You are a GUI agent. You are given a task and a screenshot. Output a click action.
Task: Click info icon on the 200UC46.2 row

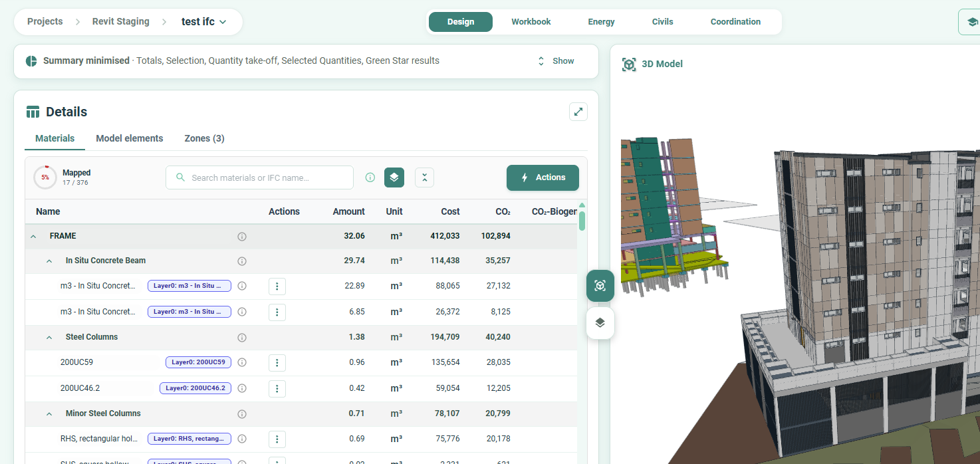242,388
